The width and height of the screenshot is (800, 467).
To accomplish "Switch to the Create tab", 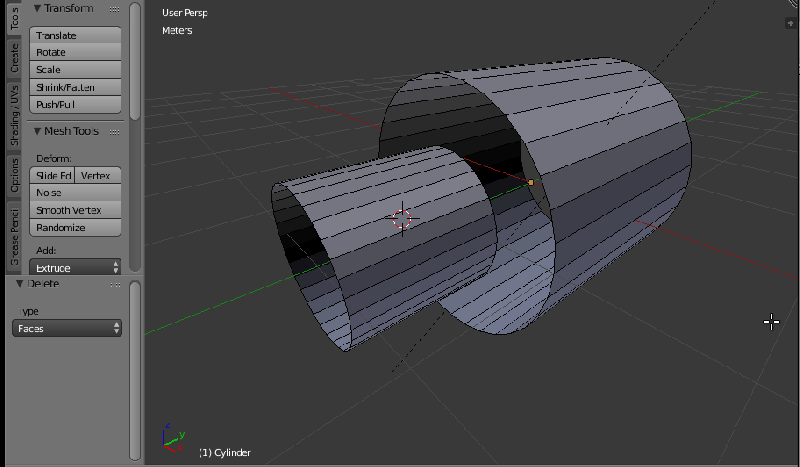I will [14, 58].
